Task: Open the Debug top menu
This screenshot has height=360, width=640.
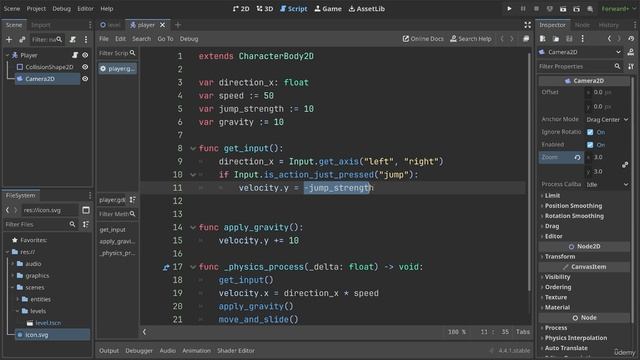Action: click(x=61, y=9)
